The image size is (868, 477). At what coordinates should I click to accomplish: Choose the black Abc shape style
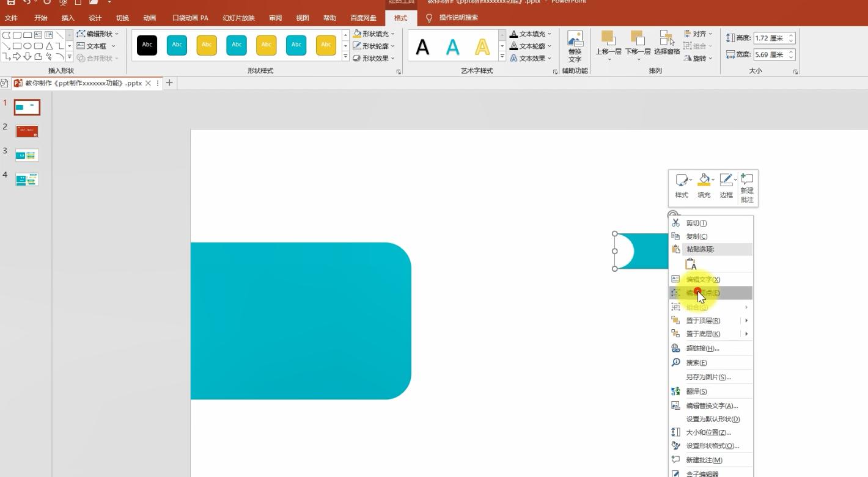point(147,45)
